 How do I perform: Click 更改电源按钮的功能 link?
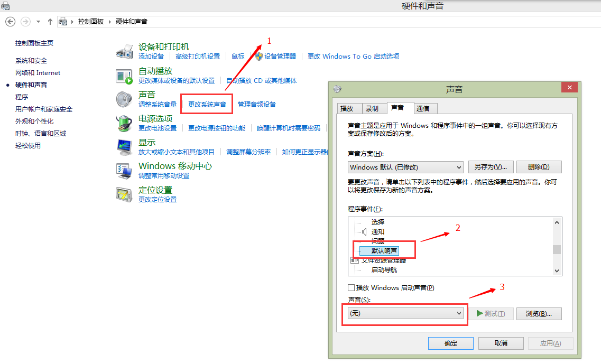point(217,128)
